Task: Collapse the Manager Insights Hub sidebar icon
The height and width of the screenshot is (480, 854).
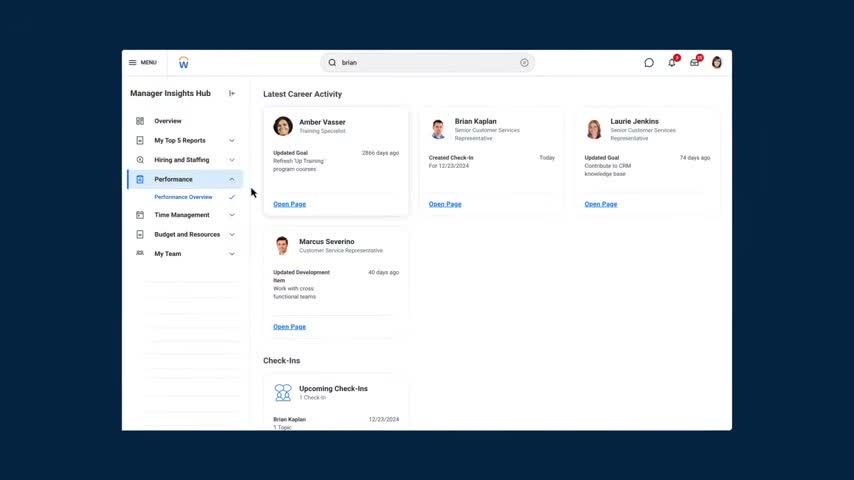Action: [x=232, y=93]
